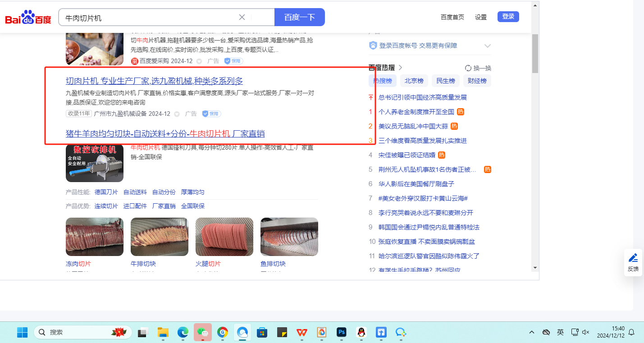Click the page vertical scrollbar thumb
644x343 pixels.
point(535,53)
